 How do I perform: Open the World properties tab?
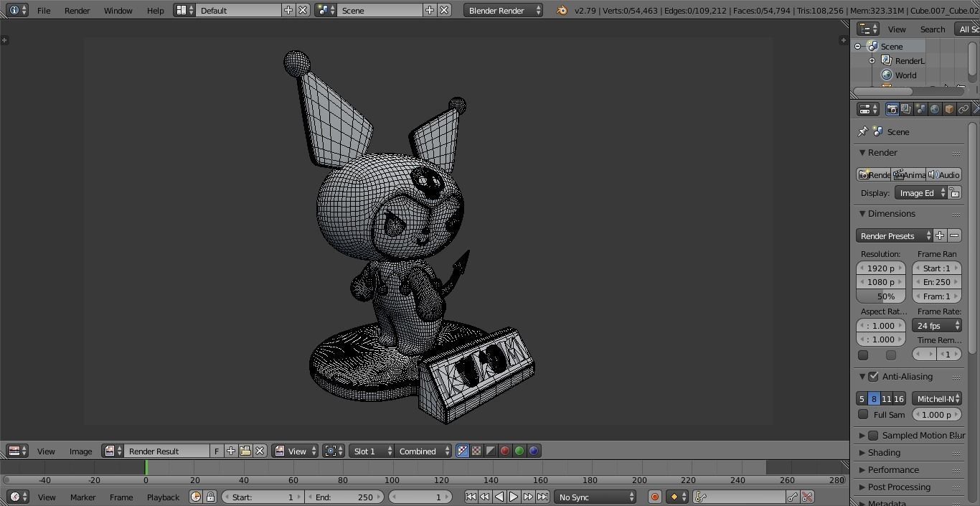pos(935,109)
